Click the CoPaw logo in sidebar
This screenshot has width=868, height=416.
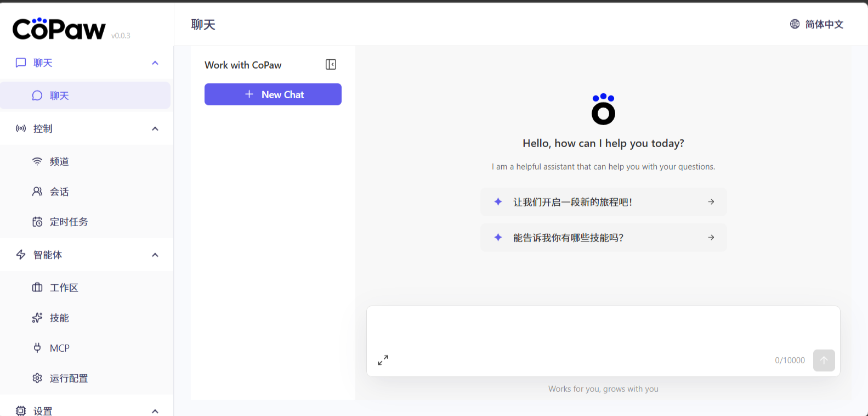pos(59,29)
